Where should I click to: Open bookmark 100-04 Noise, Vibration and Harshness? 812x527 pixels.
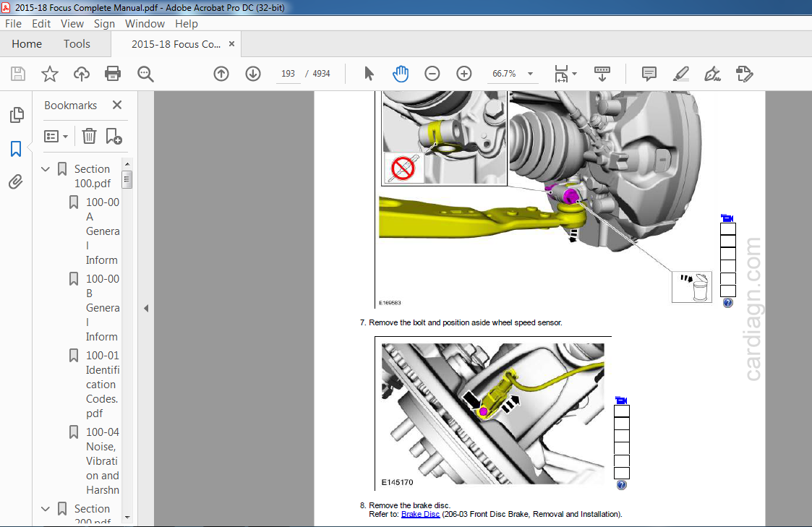click(x=103, y=460)
